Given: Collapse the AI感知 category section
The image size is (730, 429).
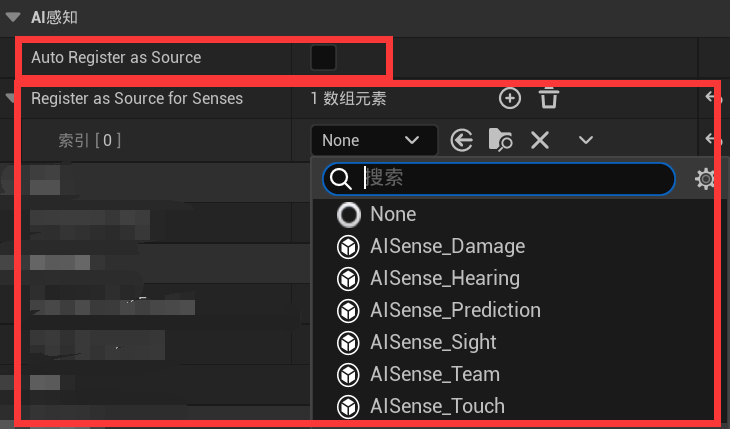Looking at the screenshot, I should coord(13,18).
